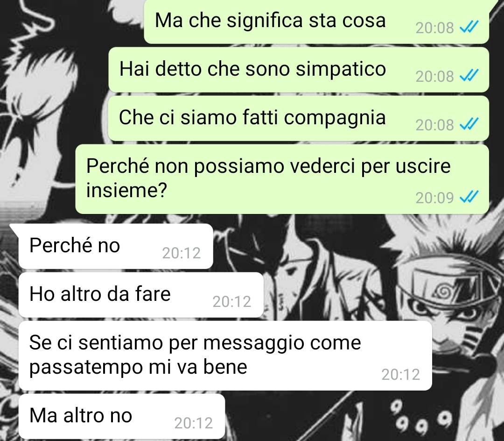Tap the double check beside 'Hai detto che sono simpatico'
The width and height of the screenshot is (504, 441).
(469, 76)
